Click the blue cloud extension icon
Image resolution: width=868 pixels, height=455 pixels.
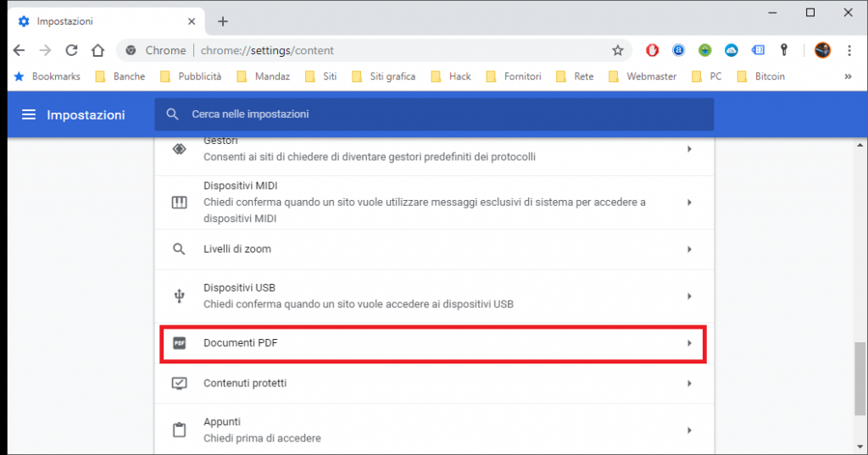click(732, 51)
